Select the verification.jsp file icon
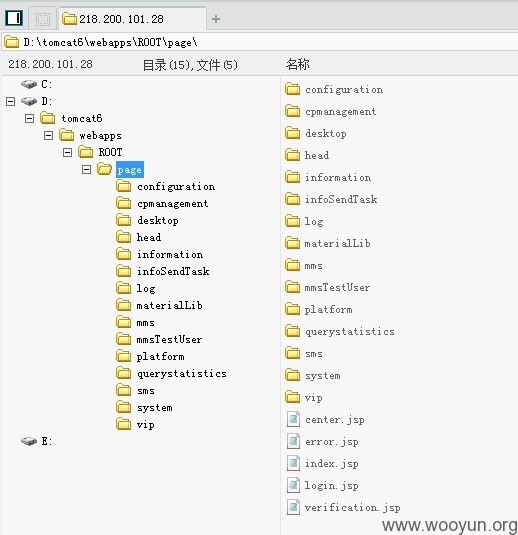Image resolution: width=518 pixels, height=535 pixels. (x=293, y=507)
